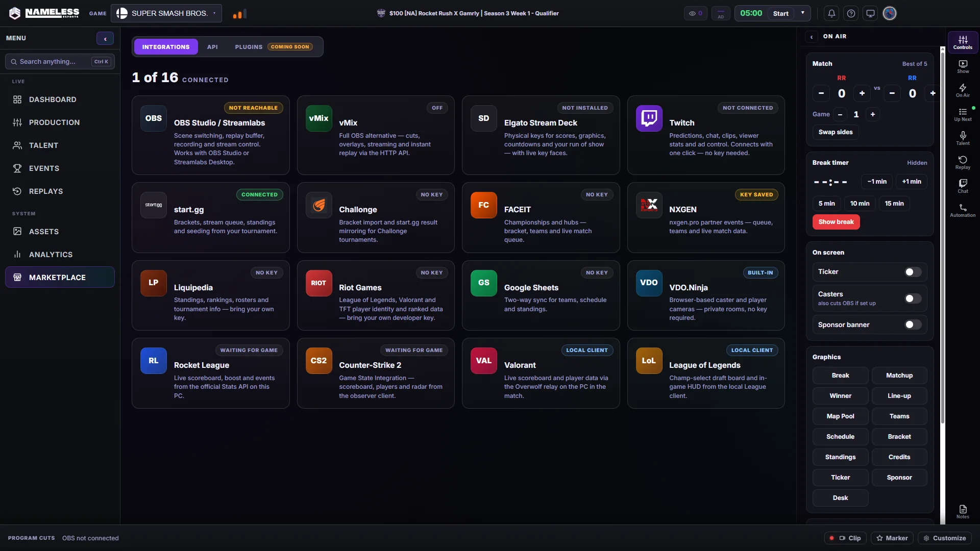The height and width of the screenshot is (551, 980).
Task: Click the Show break button
Action: [x=836, y=222]
